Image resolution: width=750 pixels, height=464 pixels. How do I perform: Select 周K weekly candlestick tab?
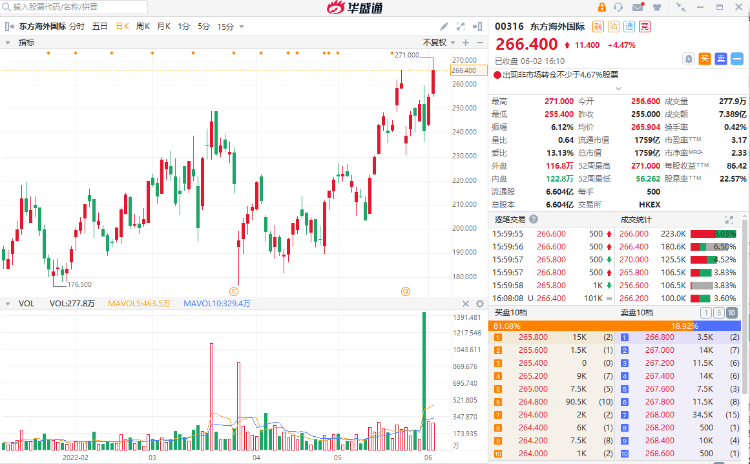(x=143, y=26)
